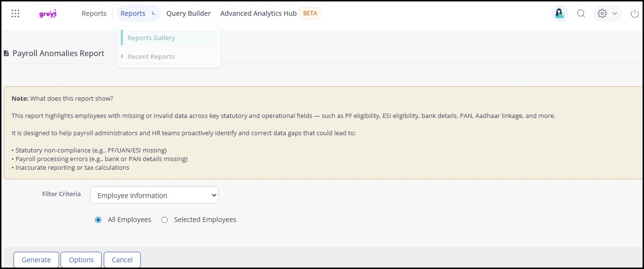
Task: Expand the highlighted Reports menu
Action: [138, 13]
